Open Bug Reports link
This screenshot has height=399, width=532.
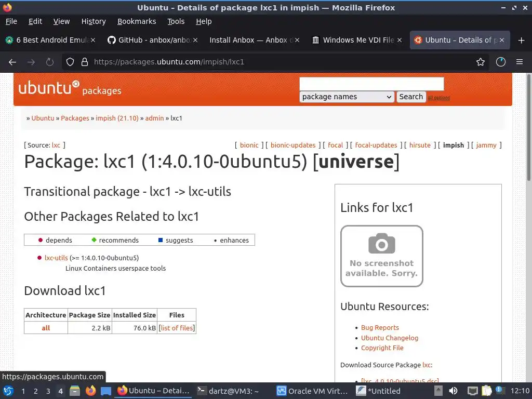pos(380,327)
